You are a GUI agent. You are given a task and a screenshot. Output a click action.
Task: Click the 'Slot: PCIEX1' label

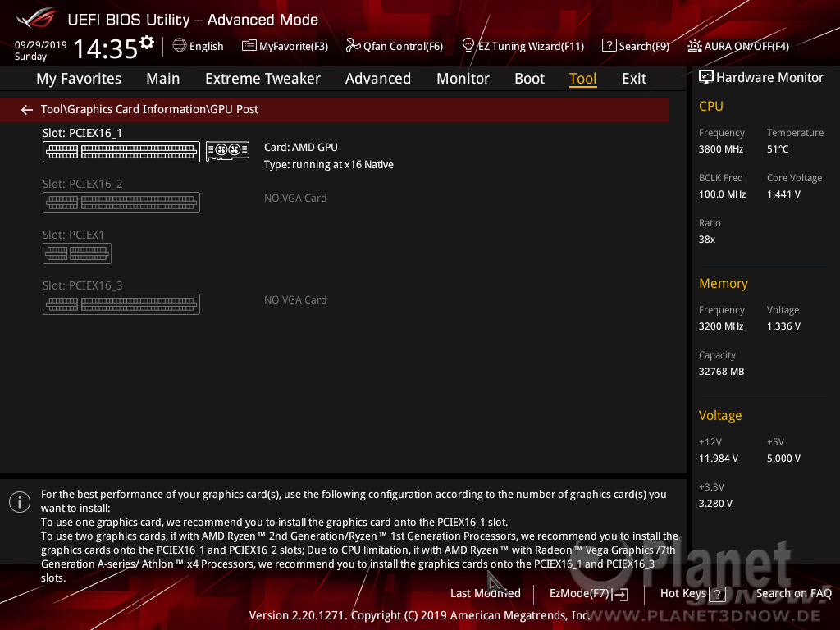pos(73,235)
